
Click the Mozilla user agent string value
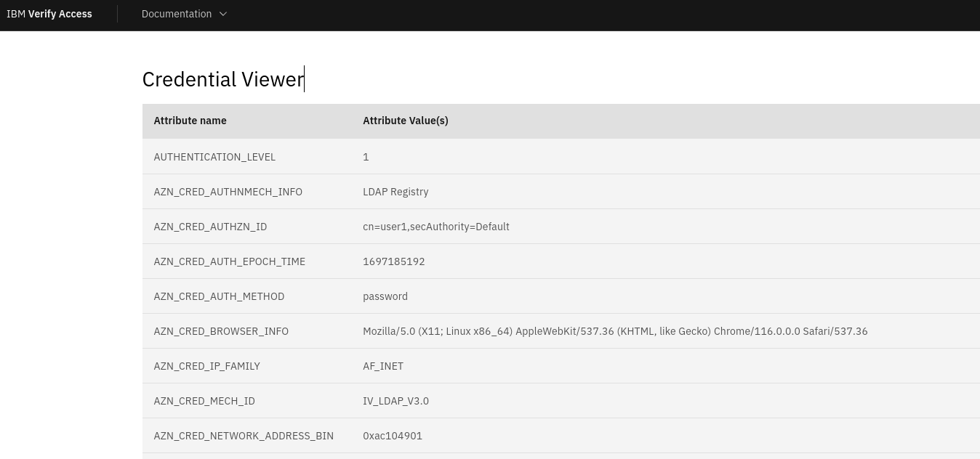[x=614, y=331]
